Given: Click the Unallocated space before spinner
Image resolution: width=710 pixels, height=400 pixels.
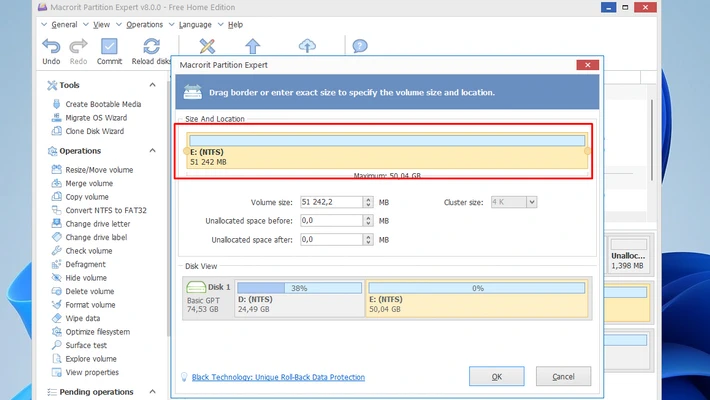Looking at the screenshot, I should pyautogui.click(x=368, y=221).
